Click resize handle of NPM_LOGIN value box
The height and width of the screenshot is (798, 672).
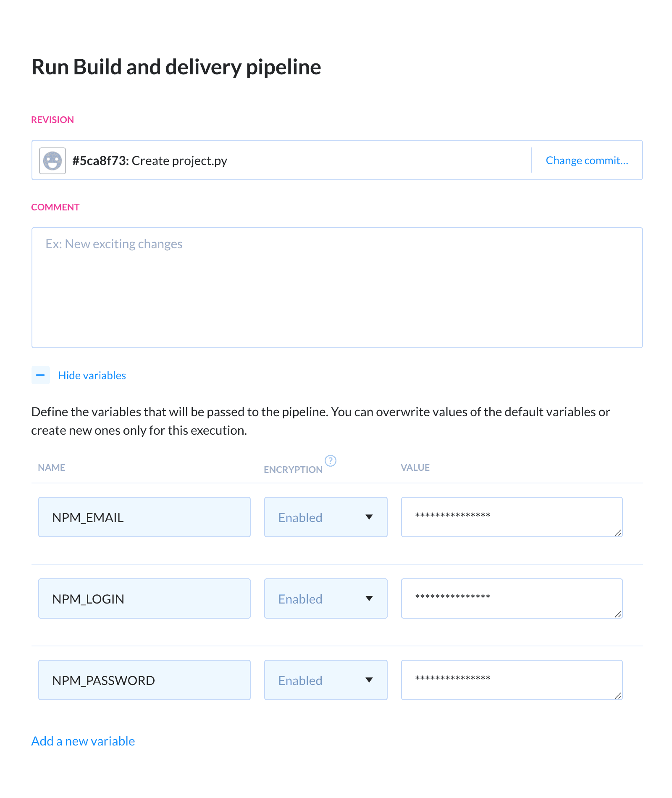tap(618, 614)
